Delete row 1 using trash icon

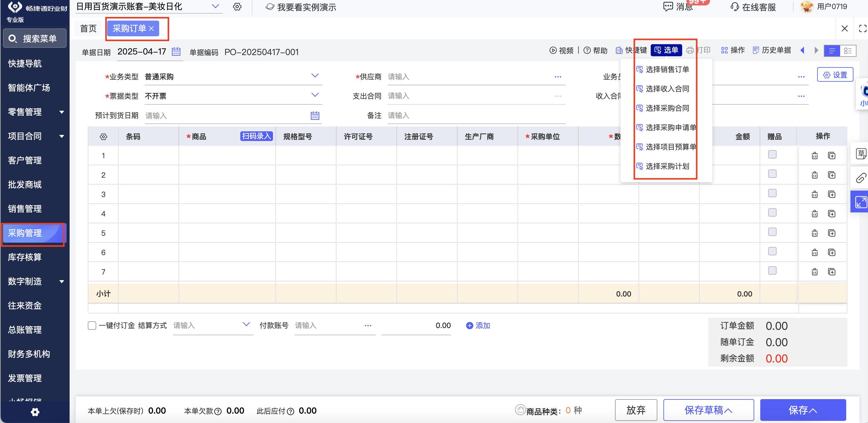(814, 156)
